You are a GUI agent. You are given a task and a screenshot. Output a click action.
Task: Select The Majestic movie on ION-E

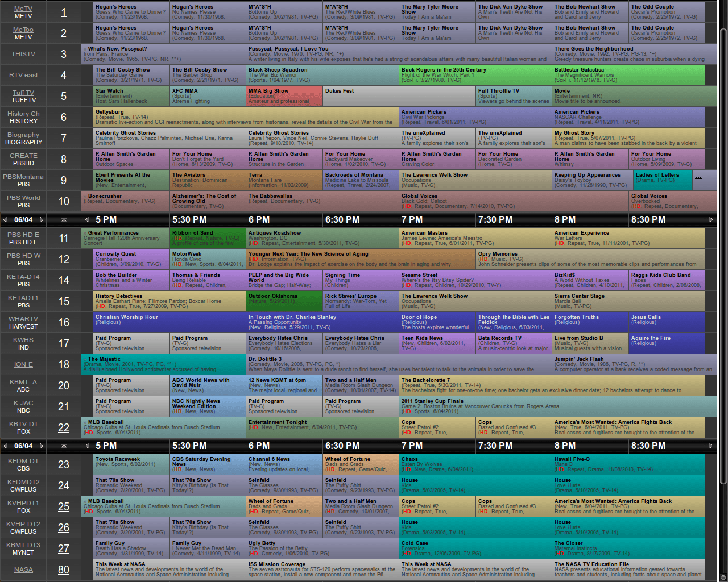coord(163,364)
